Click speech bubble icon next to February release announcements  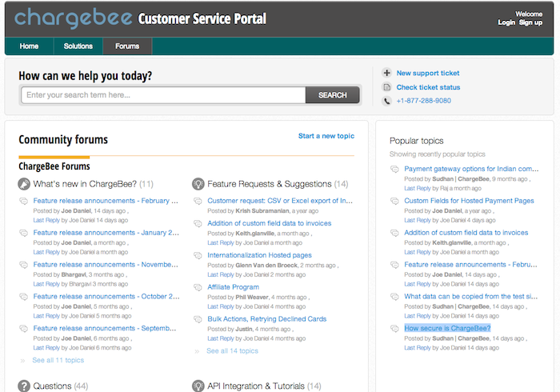coord(23,201)
